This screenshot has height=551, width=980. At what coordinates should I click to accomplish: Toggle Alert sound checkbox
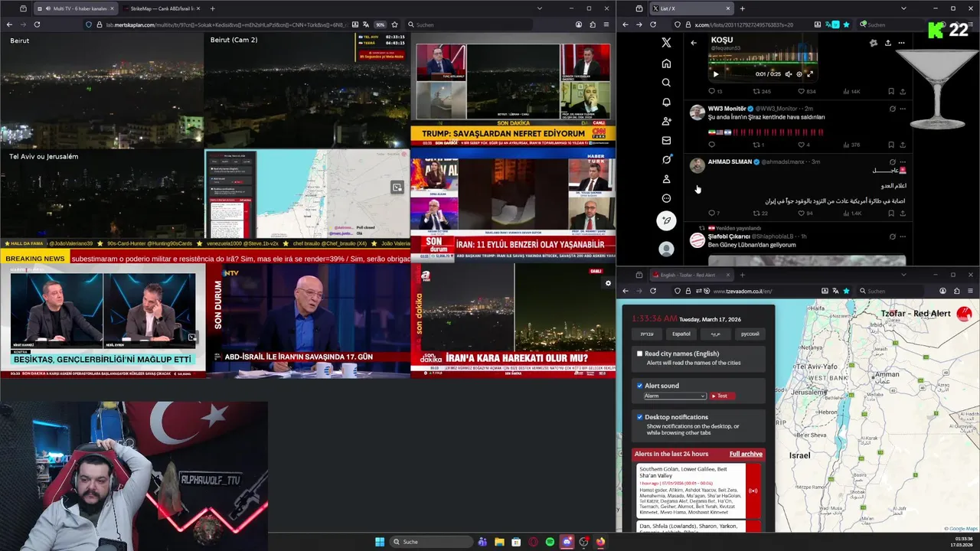(639, 386)
